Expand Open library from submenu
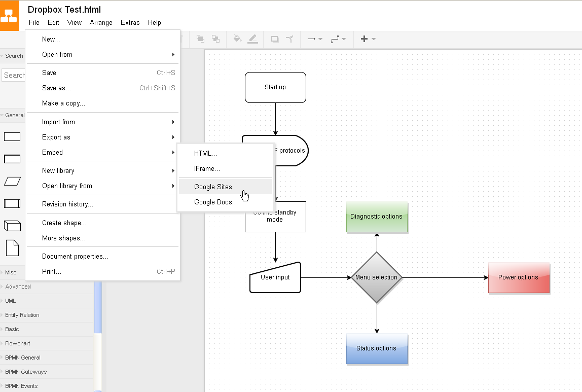The width and height of the screenshot is (582, 392). [x=103, y=186]
